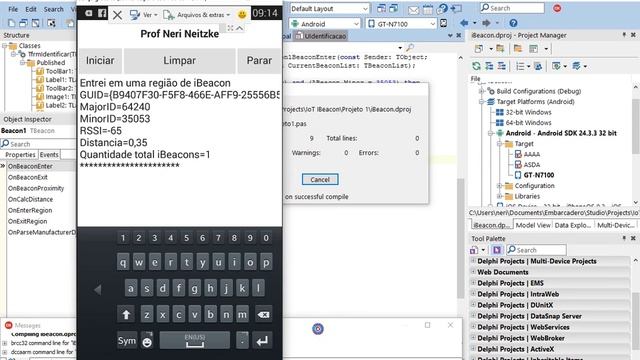Open the Edit menu
The height and width of the screenshot is (360, 640).
coord(31,9)
